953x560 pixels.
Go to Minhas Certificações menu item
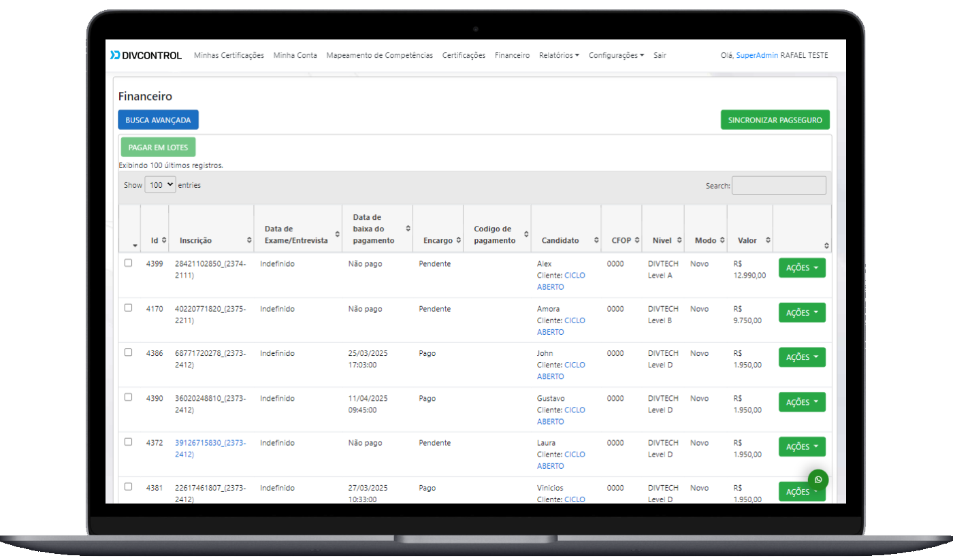pyautogui.click(x=229, y=55)
